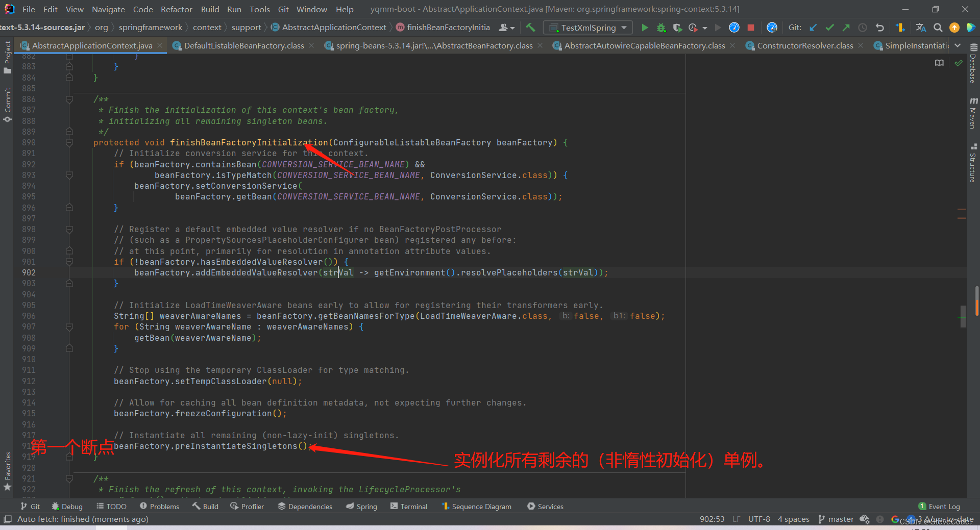Run with coverage using the shield icon
The width and height of the screenshot is (980, 530).
point(677,28)
